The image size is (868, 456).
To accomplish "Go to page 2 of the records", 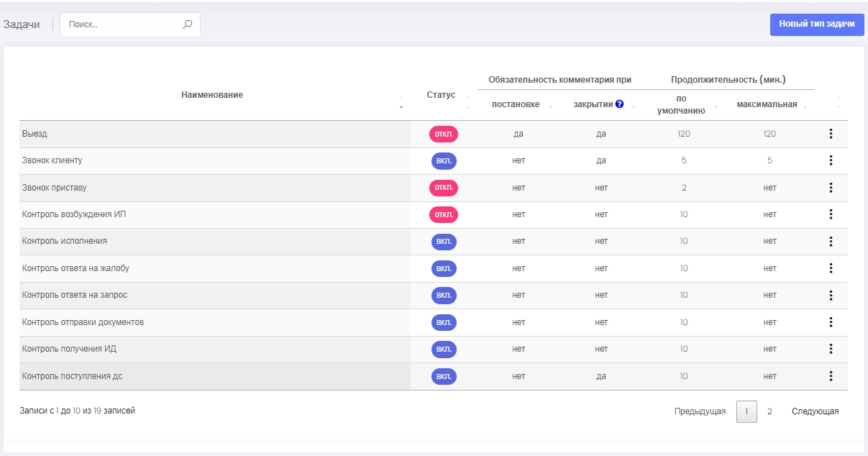I will 769,411.
